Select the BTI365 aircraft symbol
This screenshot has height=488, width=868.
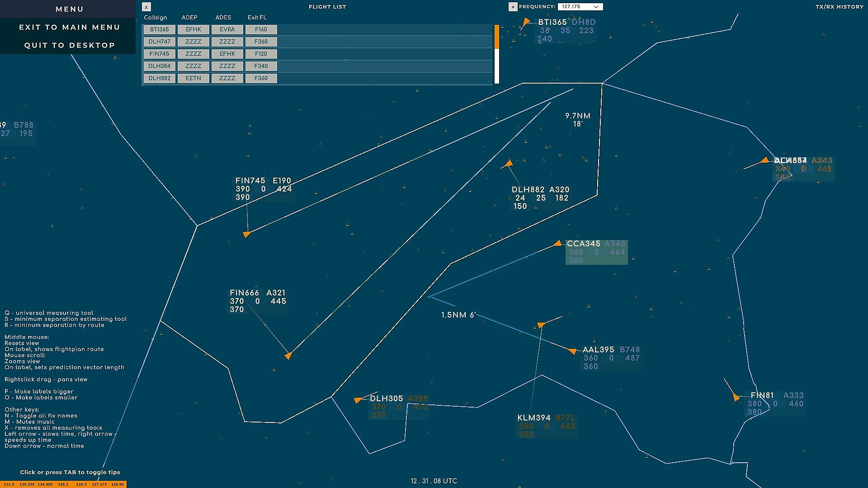point(526,22)
